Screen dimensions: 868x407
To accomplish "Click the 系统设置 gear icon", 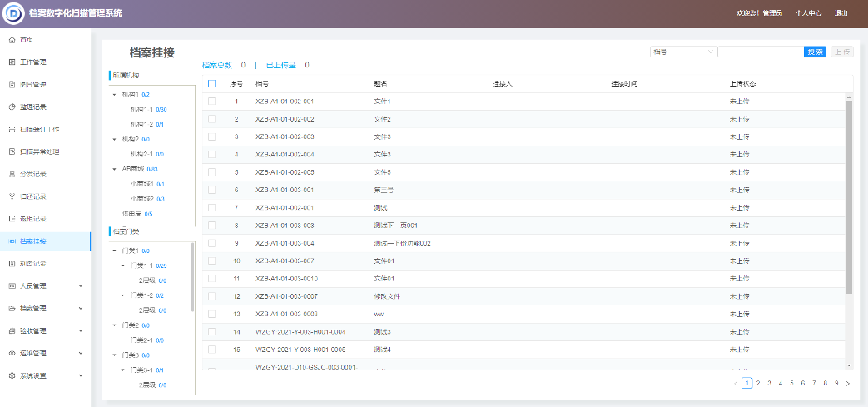I will tap(11, 376).
